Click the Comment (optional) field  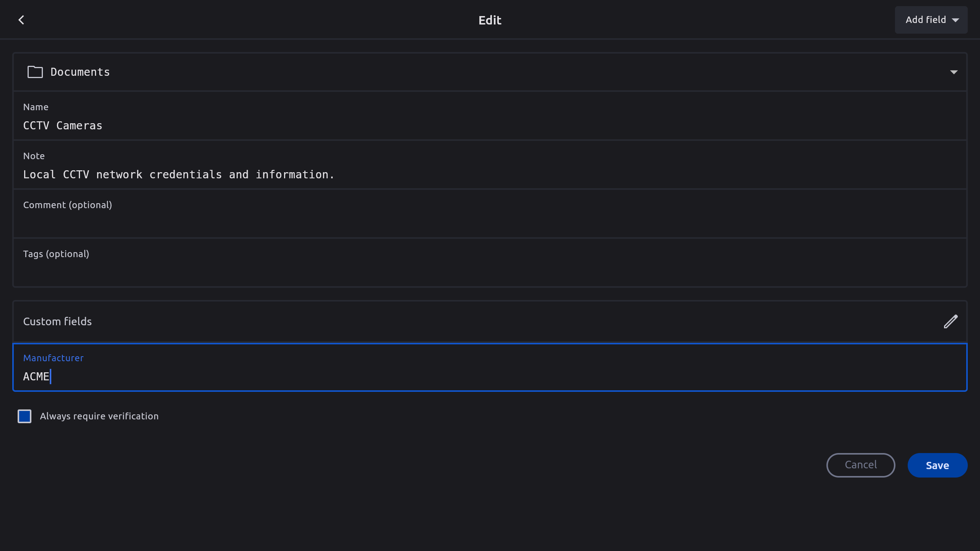coord(490,222)
